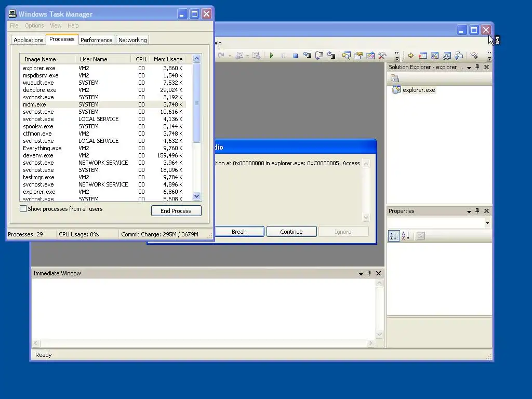
Task: Open Task Manager Help menu
Action: click(73, 25)
